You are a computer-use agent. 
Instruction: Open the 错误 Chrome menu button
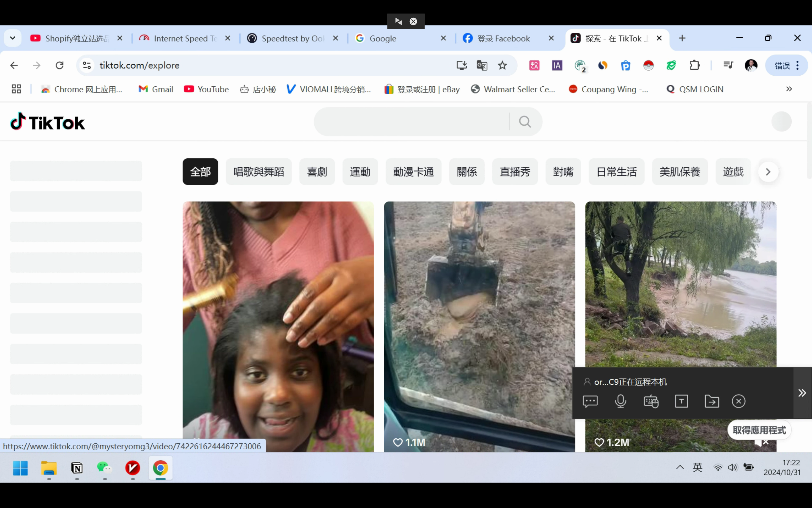(x=786, y=65)
